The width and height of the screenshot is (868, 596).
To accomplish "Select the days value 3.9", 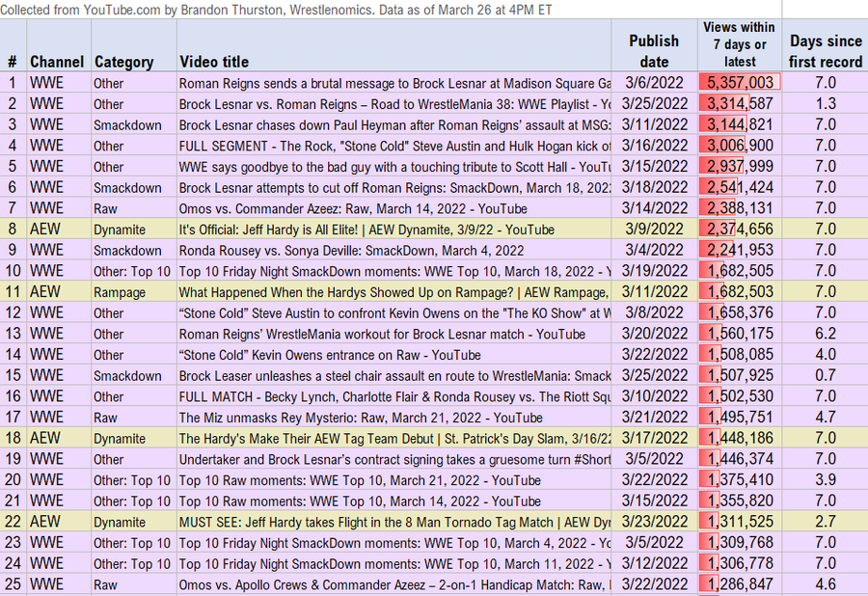I will point(826,479).
